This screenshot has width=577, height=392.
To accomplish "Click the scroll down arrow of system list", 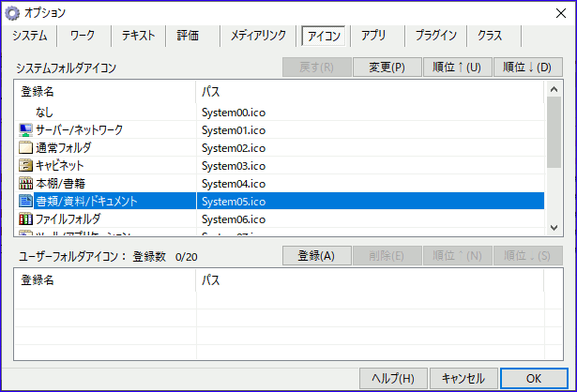I will pyautogui.click(x=554, y=228).
